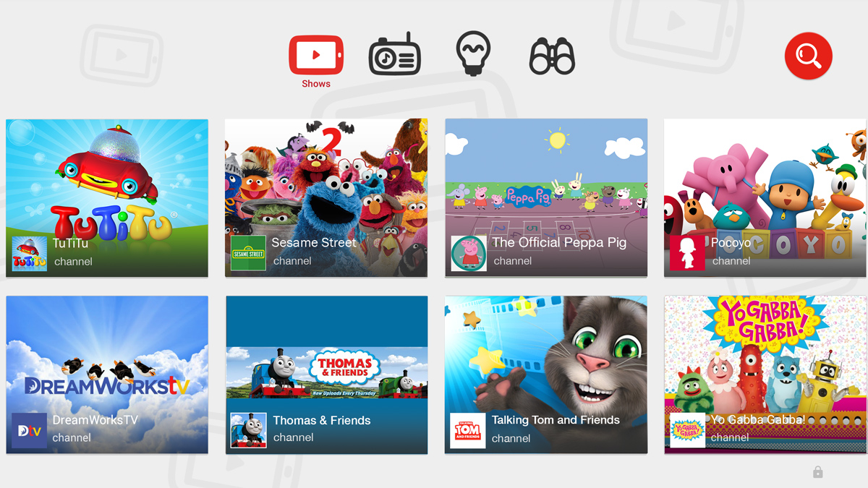
Task: Click the DreamWorksTV small logo icon
Action: (30, 430)
